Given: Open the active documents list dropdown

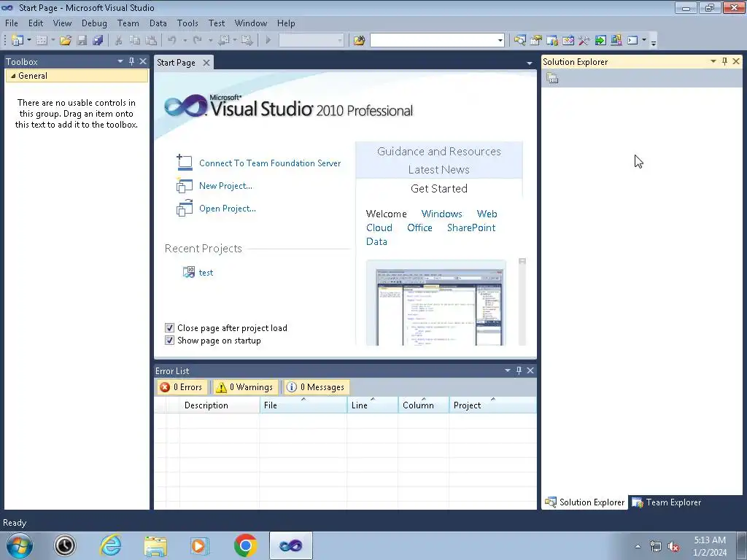Looking at the screenshot, I should (x=530, y=63).
